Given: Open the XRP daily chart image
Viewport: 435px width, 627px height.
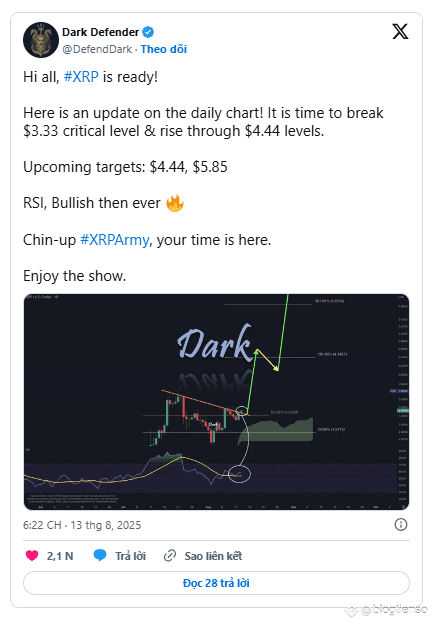Looking at the screenshot, I should point(216,402).
